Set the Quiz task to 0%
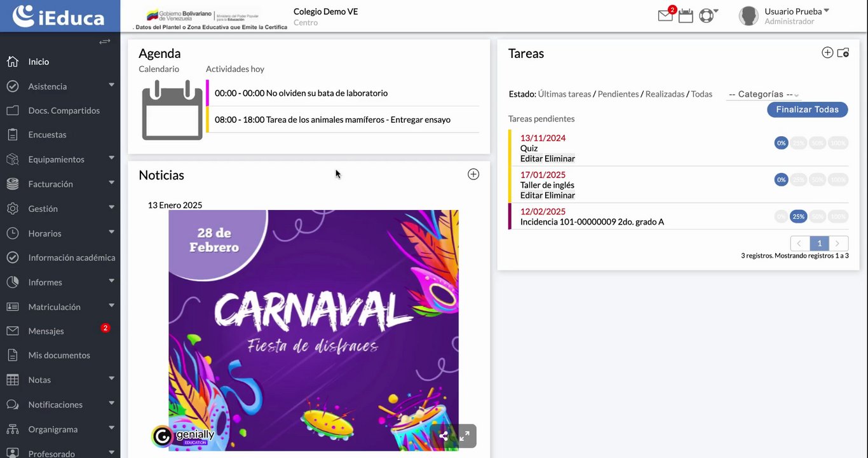The width and height of the screenshot is (868, 458). tap(782, 143)
